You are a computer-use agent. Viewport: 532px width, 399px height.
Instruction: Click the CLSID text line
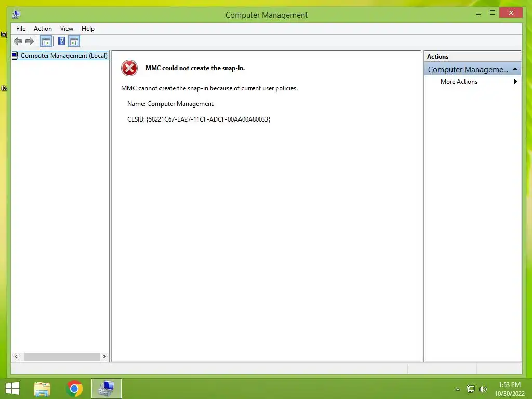199,119
